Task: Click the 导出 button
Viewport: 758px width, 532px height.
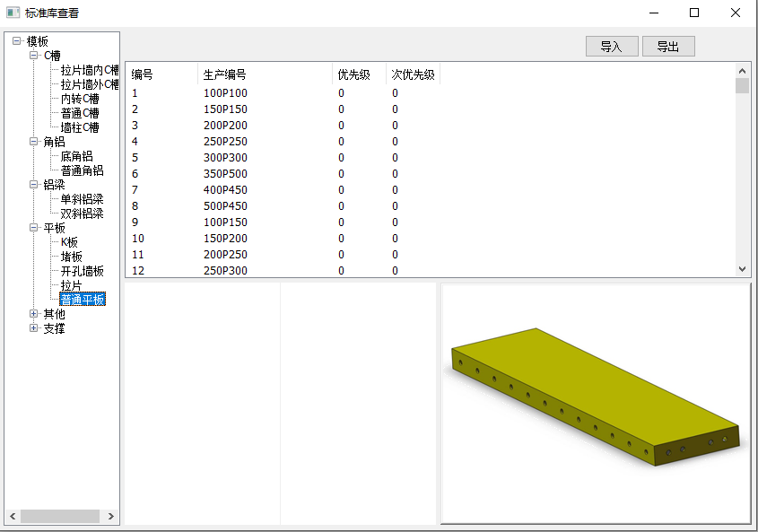Action: [x=667, y=47]
